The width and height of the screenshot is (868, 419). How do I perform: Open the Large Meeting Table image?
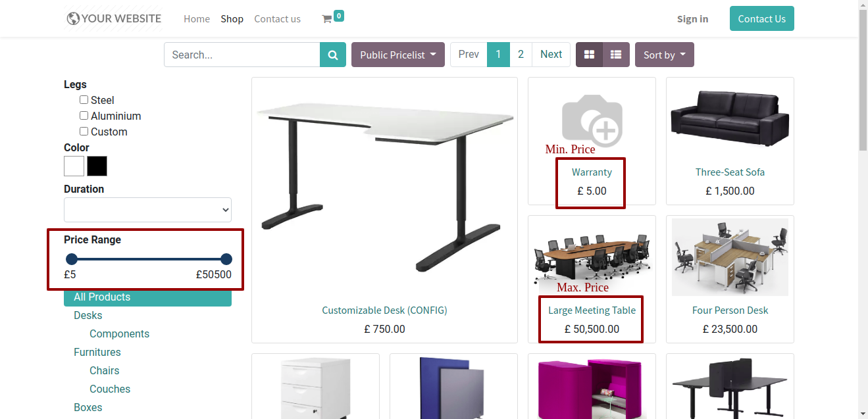tap(592, 255)
